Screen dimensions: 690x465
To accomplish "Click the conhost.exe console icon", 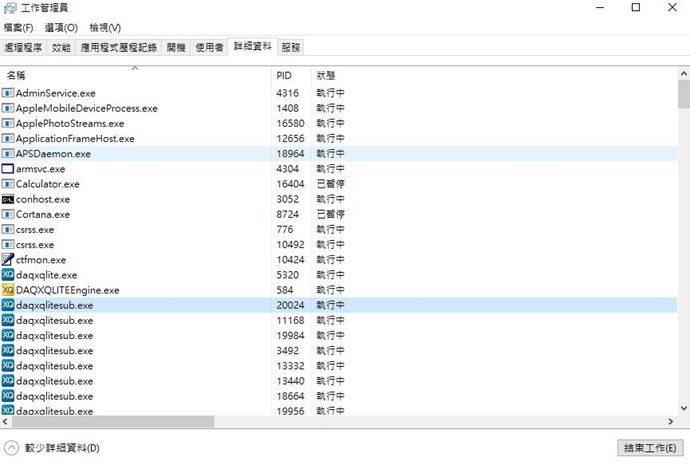I will click(x=8, y=199).
